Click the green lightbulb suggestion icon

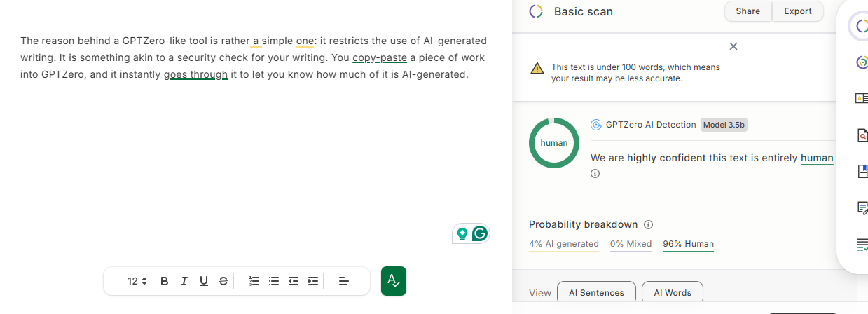click(462, 233)
